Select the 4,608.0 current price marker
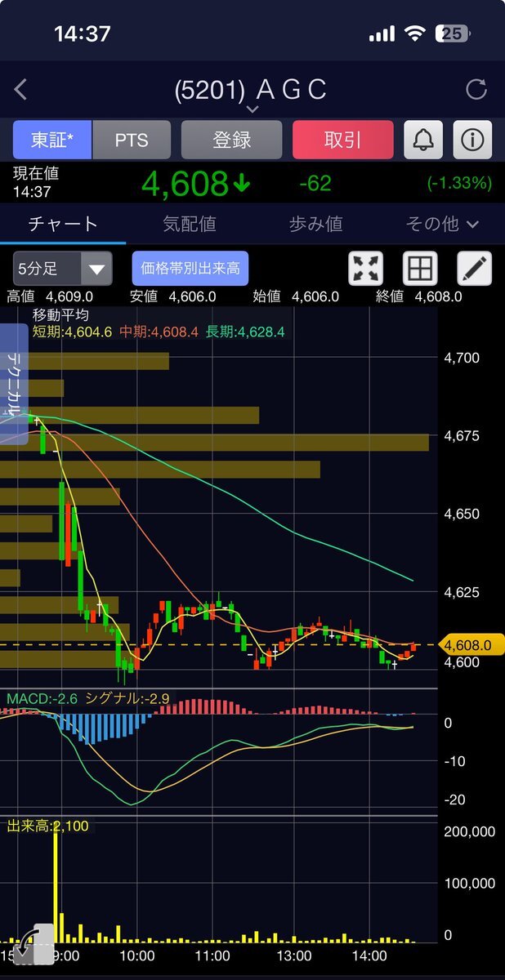This screenshot has width=505, height=980. (x=467, y=645)
